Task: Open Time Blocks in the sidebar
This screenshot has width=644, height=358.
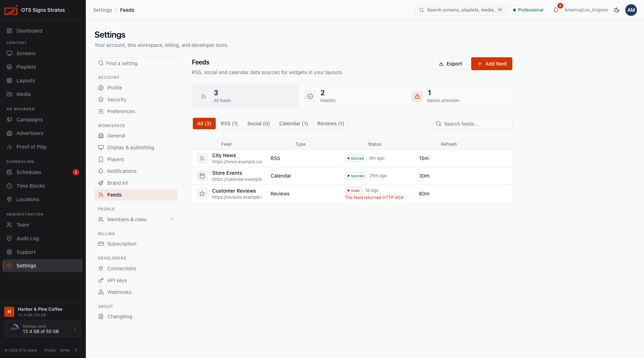Action: pos(43,186)
